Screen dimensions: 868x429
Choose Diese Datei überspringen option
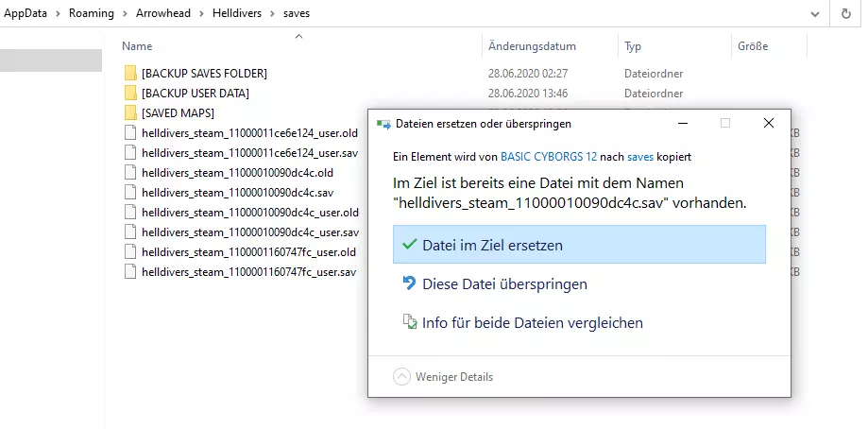(504, 283)
